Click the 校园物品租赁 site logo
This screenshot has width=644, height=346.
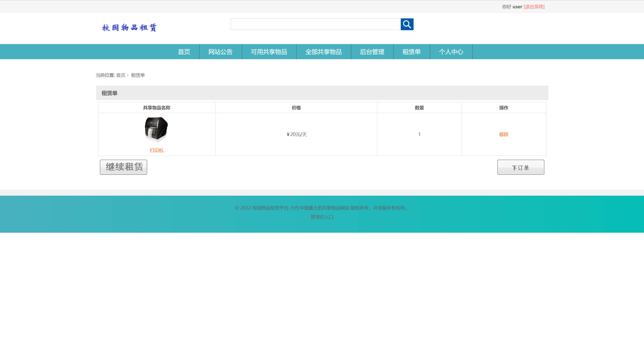[129, 27]
